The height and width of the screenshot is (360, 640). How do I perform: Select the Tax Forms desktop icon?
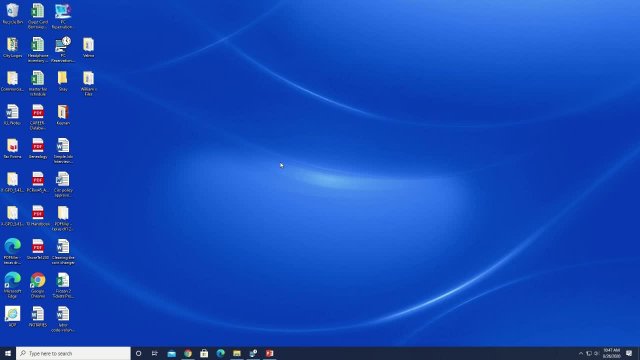(13, 148)
